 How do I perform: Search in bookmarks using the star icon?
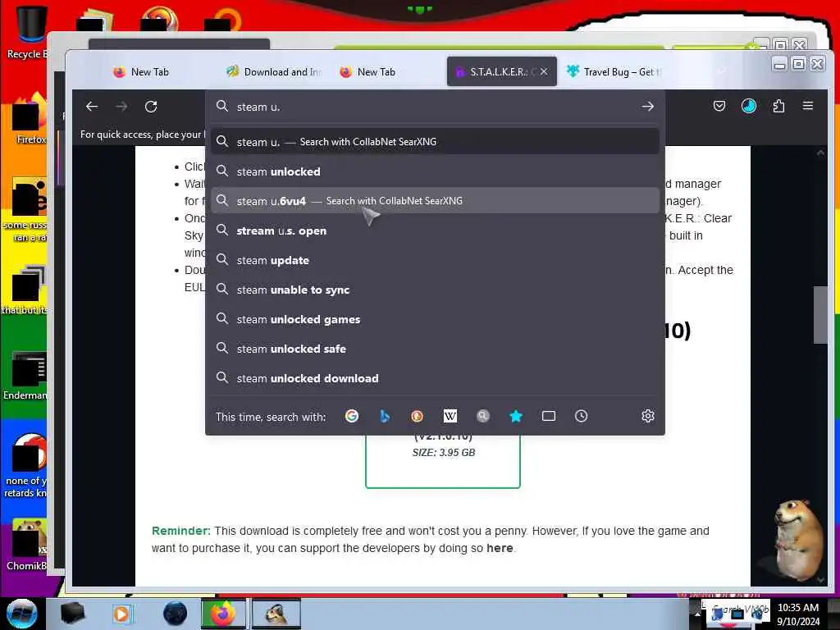pyautogui.click(x=516, y=416)
